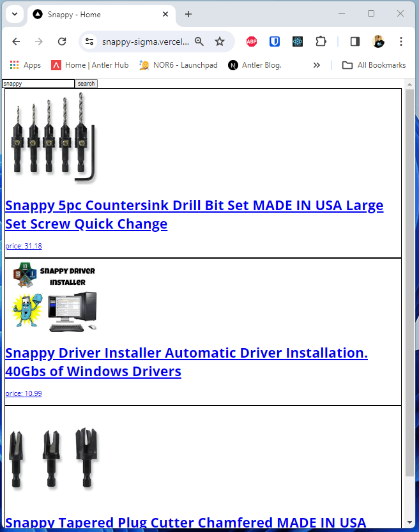Reload the Snappy page
Image resolution: width=419 pixels, height=532 pixels.
[62, 42]
